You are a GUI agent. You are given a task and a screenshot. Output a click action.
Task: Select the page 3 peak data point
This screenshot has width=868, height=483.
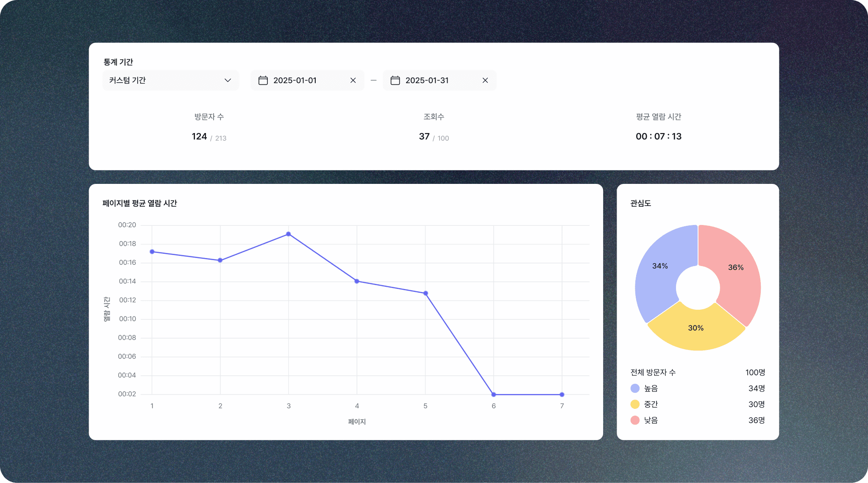click(x=289, y=234)
